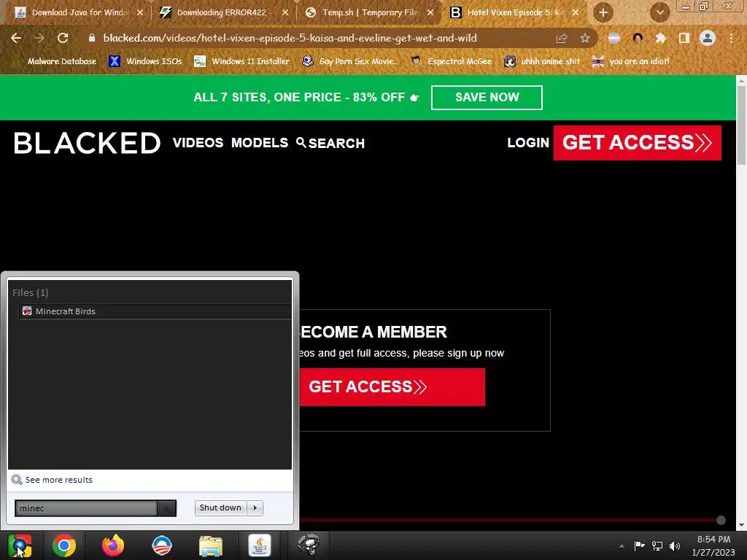Click the URL in the address bar
Image resolution: width=747 pixels, height=560 pixels.
pos(290,38)
